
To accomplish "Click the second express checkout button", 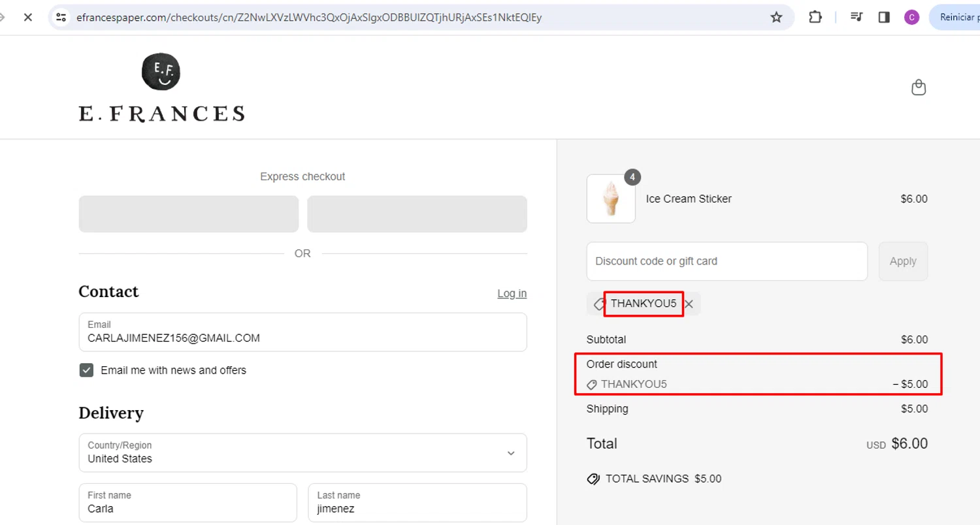I will pyautogui.click(x=417, y=214).
